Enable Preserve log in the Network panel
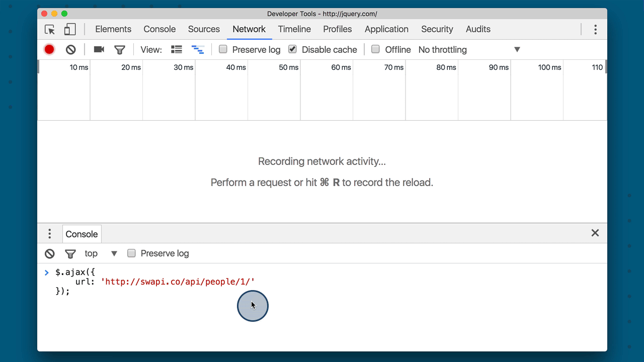 pos(223,49)
